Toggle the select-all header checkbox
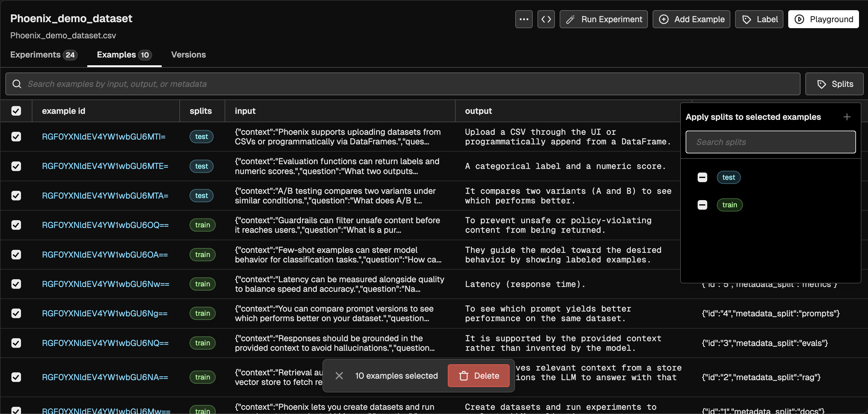 point(16,111)
